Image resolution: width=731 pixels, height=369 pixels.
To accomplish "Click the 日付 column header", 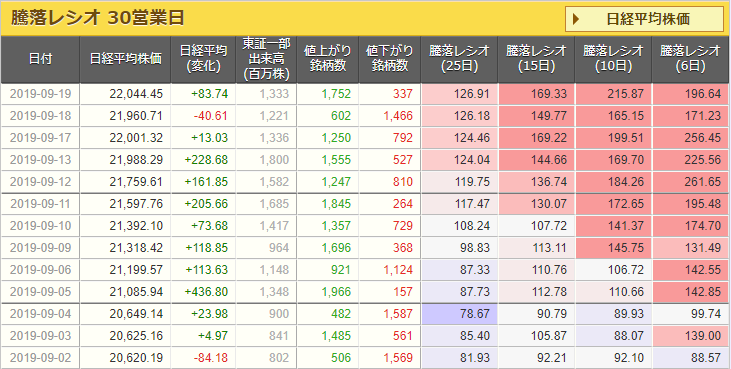I will [40, 60].
